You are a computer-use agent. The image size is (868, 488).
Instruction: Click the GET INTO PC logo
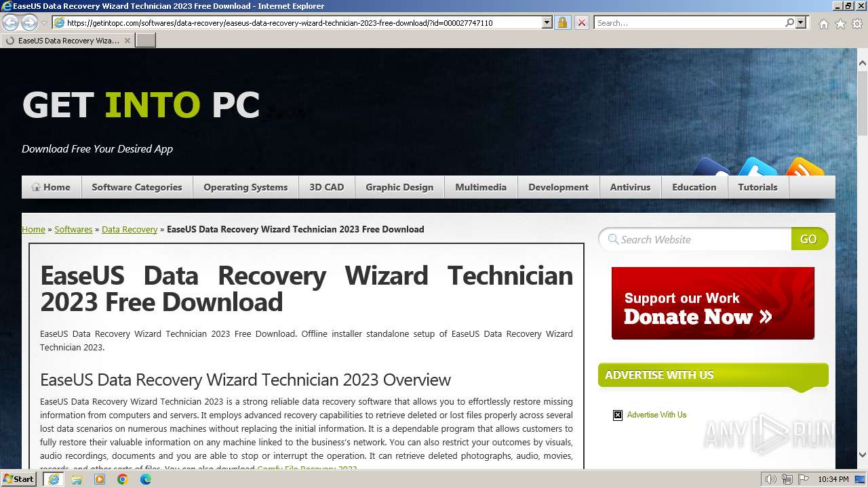[141, 105]
